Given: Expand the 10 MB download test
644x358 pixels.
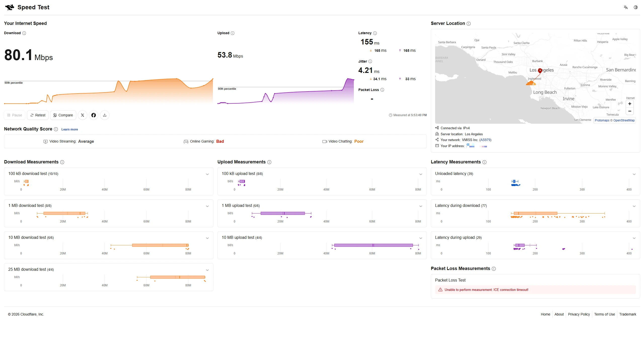Looking at the screenshot, I should (207, 238).
